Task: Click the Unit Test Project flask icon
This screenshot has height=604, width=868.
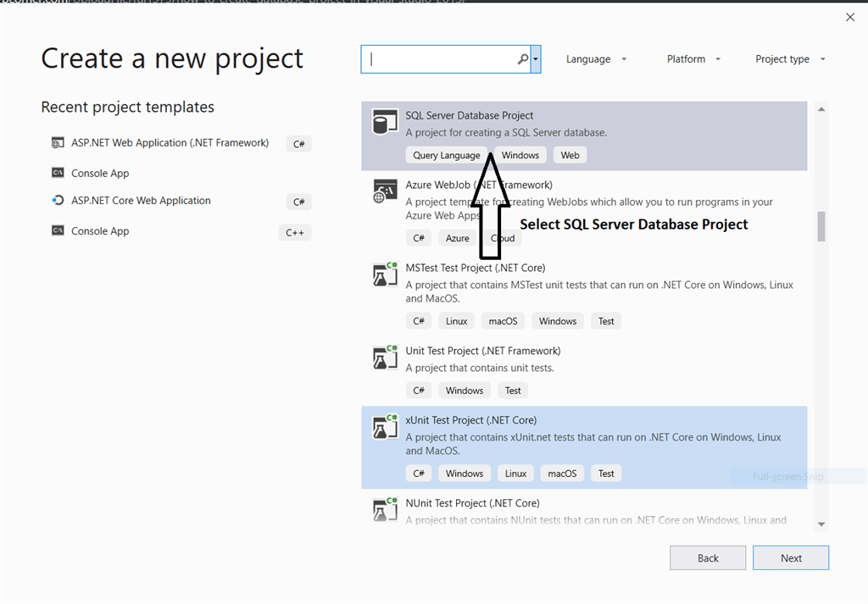Action: tap(385, 357)
